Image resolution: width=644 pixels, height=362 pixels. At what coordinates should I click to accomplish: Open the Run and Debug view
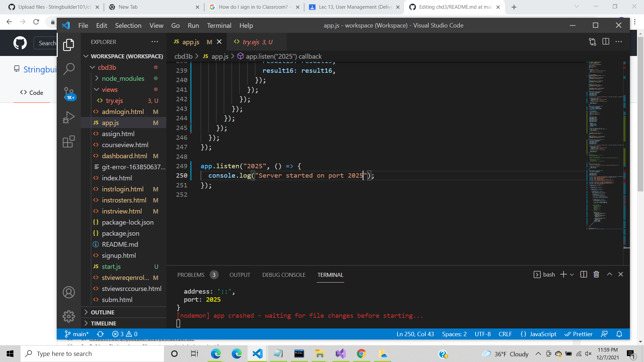point(68,117)
